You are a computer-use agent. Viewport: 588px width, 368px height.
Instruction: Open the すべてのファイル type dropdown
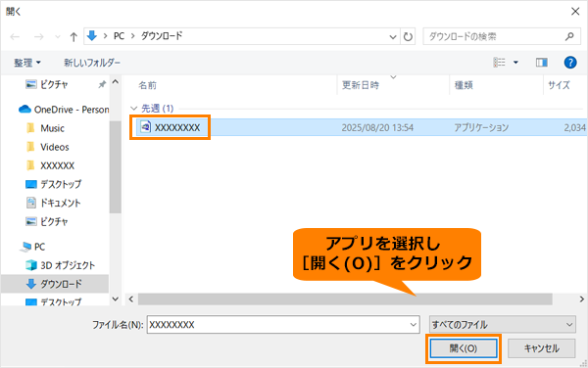(502, 324)
